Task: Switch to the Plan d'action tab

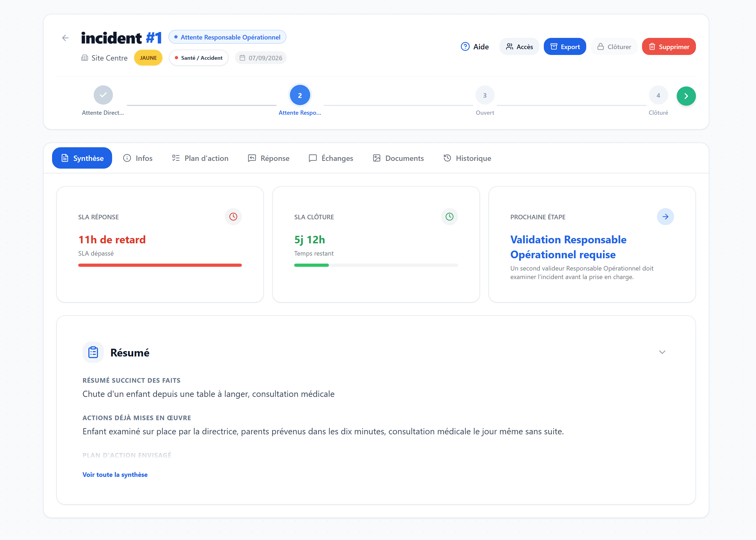Action: pyautogui.click(x=200, y=158)
